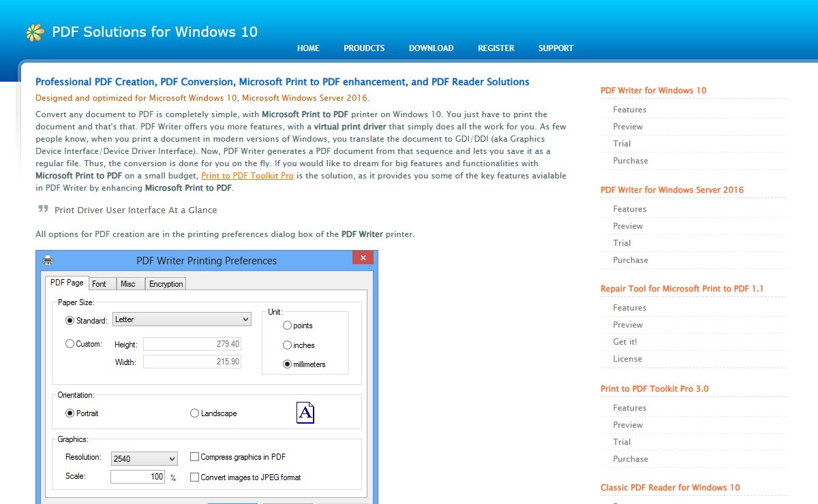This screenshot has width=818, height=504.
Task: Click the Height field showing 279.40
Action: pyautogui.click(x=192, y=344)
